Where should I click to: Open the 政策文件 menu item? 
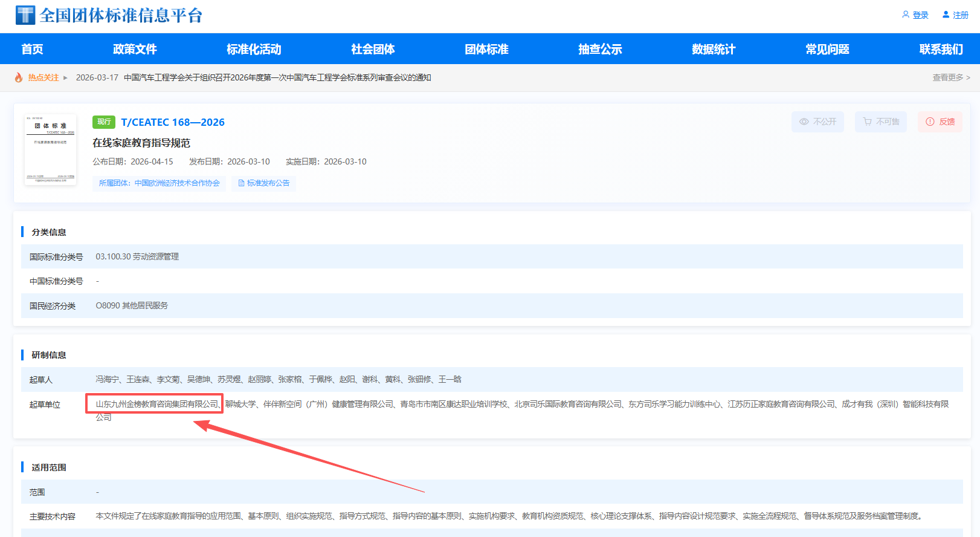[x=135, y=49]
